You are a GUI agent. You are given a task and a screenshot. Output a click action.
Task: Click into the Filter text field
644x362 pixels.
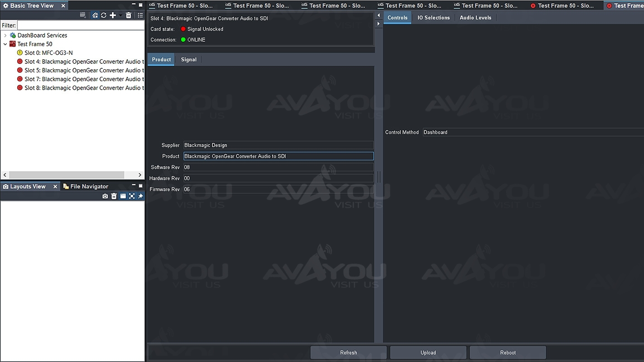[x=80, y=26]
